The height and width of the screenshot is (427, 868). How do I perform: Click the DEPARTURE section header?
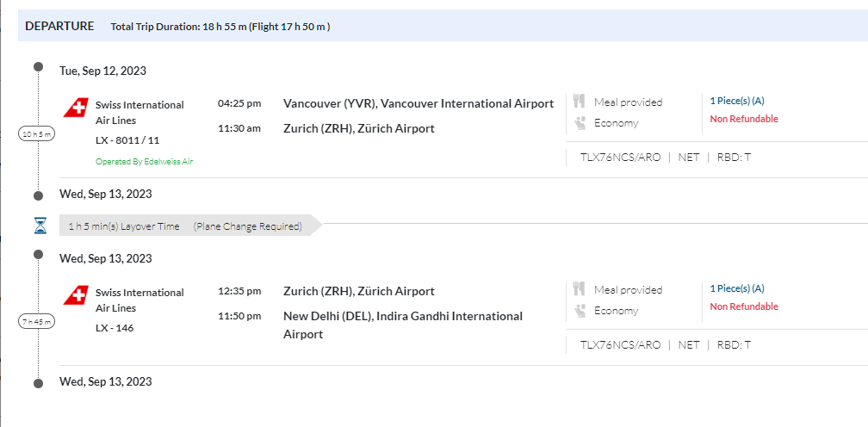coord(59,26)
